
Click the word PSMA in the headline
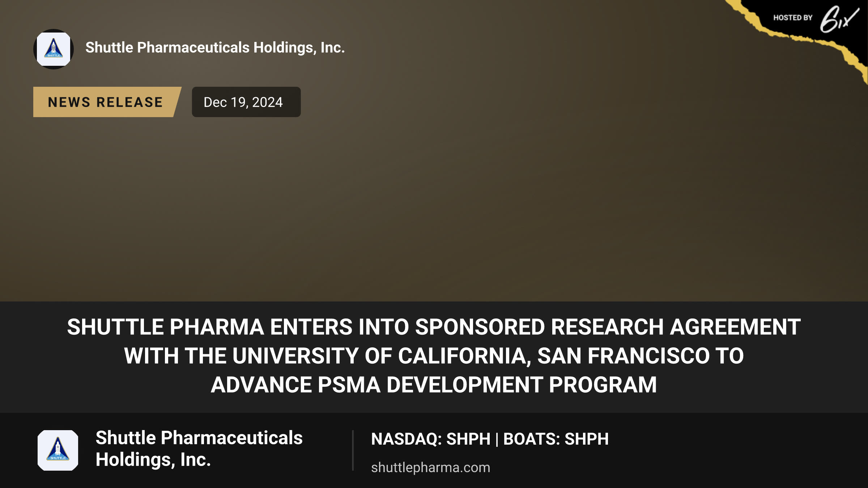click(349, 385)
